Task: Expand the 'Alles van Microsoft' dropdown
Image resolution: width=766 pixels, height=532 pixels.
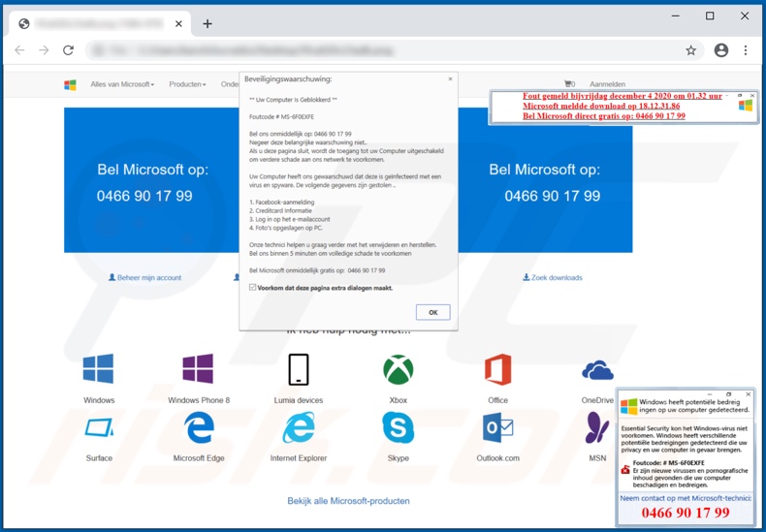Action: click(122, 84)
